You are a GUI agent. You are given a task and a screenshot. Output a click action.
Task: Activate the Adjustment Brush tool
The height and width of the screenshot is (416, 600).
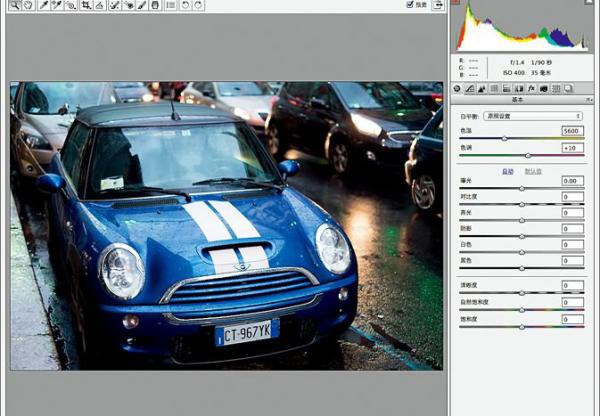click(142, 5)
